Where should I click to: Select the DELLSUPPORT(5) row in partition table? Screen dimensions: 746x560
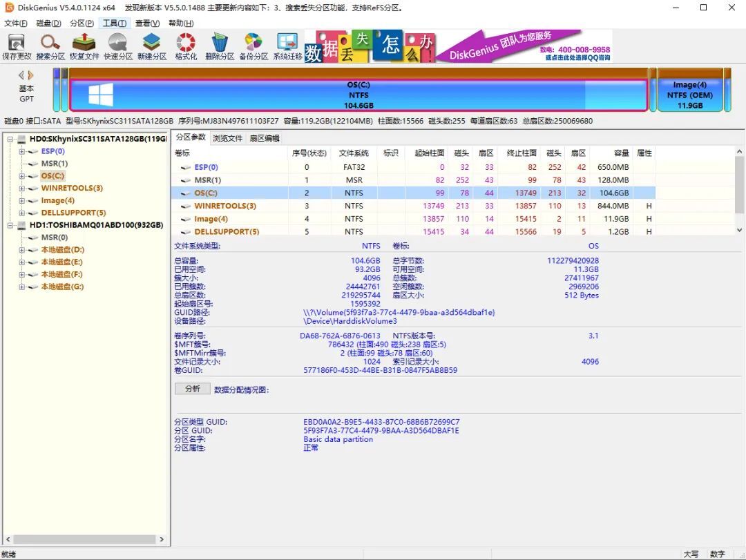413,231
